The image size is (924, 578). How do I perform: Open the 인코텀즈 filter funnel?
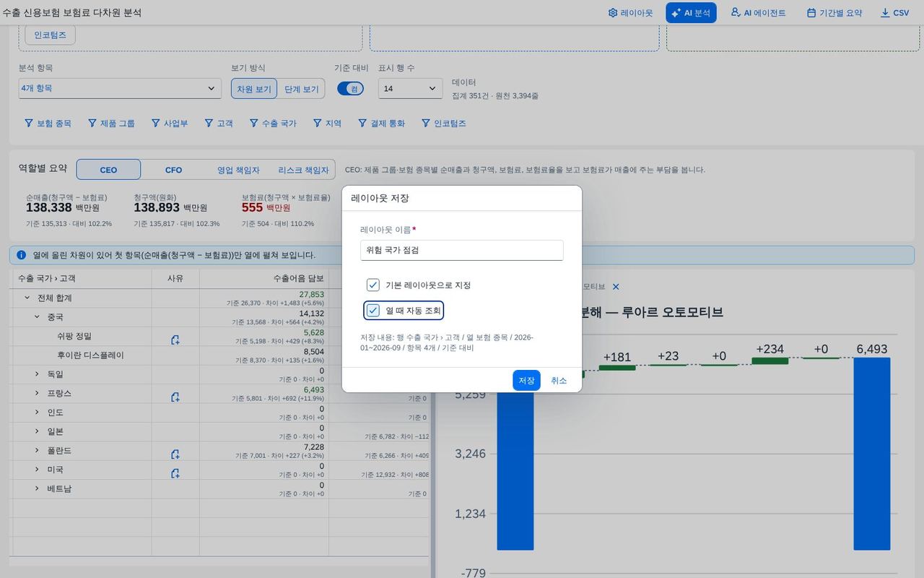(445, 124)
